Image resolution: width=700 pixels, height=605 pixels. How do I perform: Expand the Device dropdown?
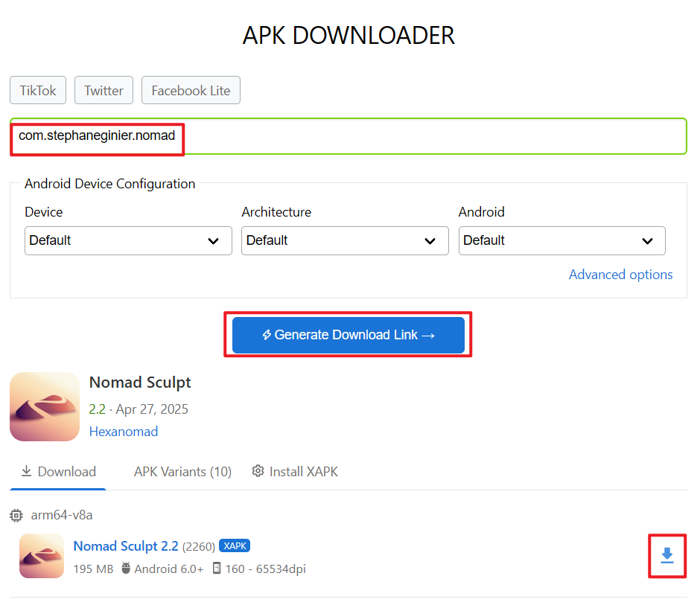[128, 240]
